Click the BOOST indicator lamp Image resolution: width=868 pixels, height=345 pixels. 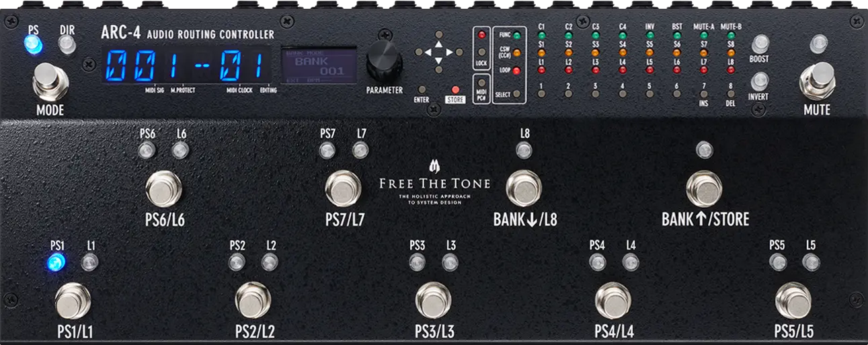point(759,44)
